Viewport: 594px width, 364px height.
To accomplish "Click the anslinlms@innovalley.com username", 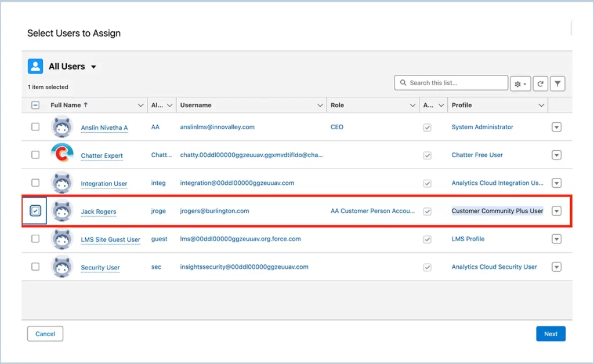I will pyautogui.click(x=217, y=127).
